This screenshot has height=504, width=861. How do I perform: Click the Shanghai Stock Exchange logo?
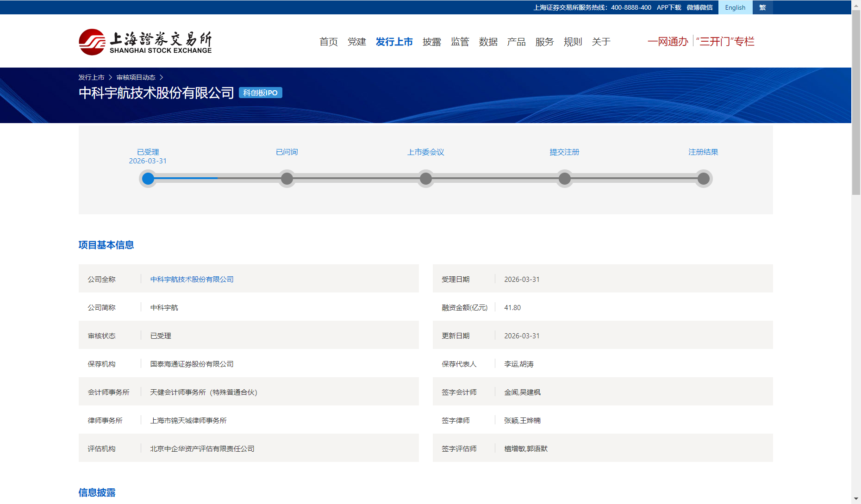coord(145,42)
